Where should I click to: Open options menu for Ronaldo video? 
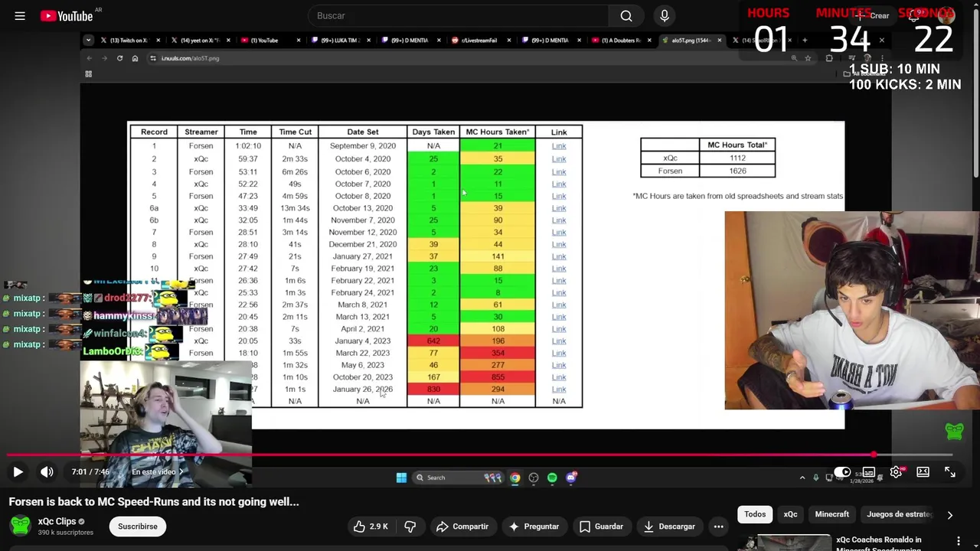(x=958, y=541)
